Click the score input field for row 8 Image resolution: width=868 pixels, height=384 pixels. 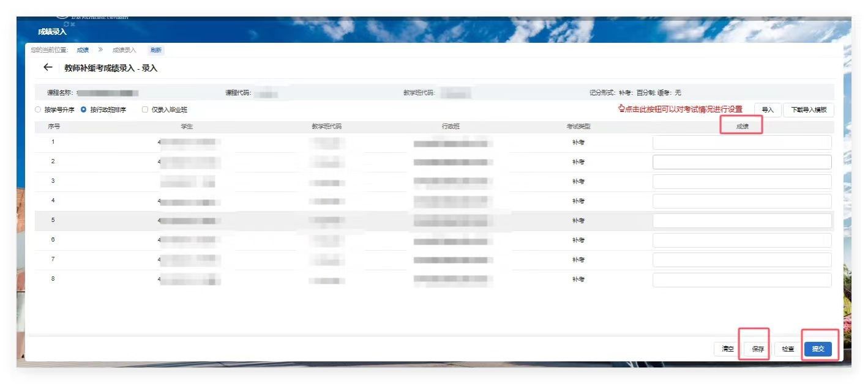pyautogui.click(x=742, y=280)
